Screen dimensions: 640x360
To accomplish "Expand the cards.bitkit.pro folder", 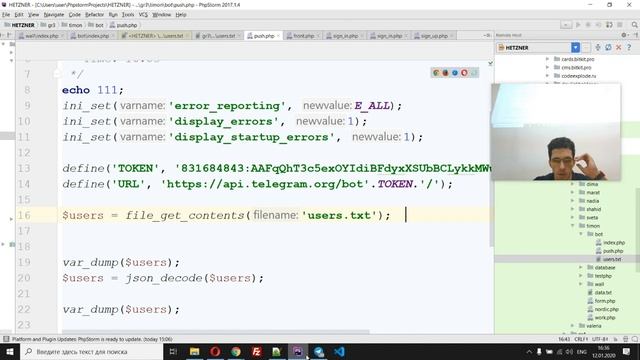I will click(547, 59).
